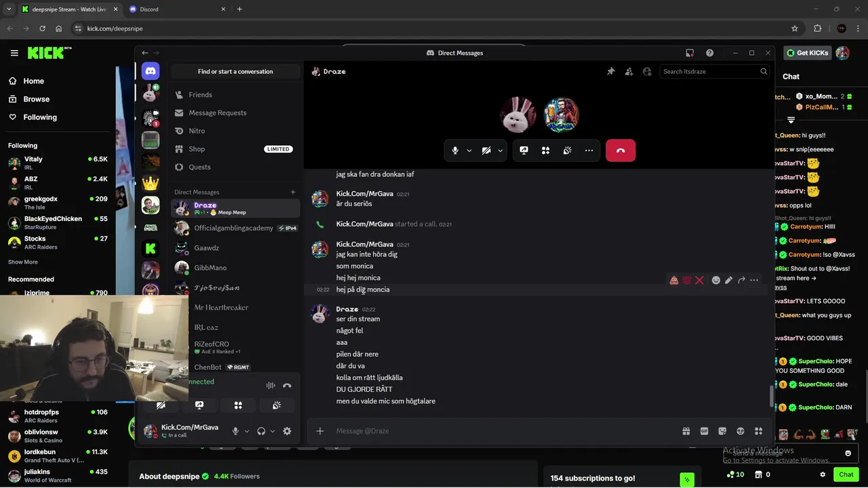The width and height of the screenshot is (868, 488).
Task: Expand Show More under Following list
Action: coord(23,262)
